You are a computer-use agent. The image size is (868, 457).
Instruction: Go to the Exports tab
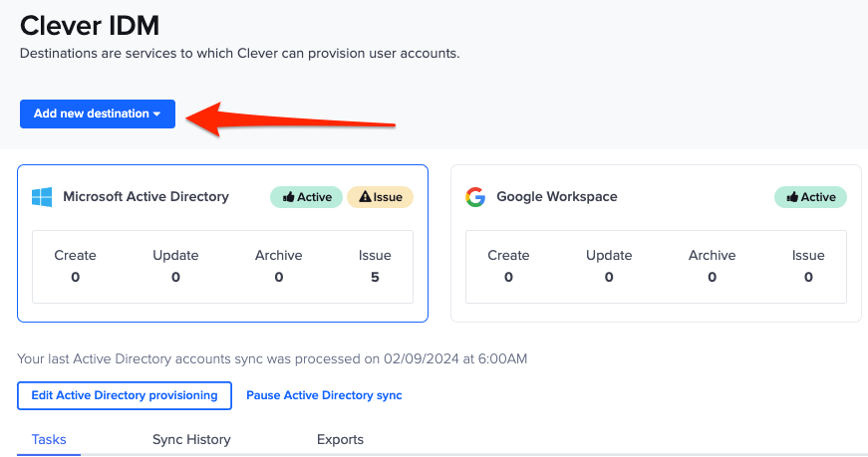pyautogui.click(x=340, y=439)
